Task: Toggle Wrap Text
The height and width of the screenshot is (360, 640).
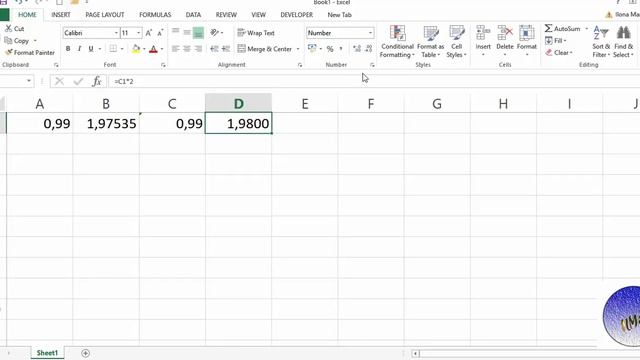Action: tap(256, 33)
